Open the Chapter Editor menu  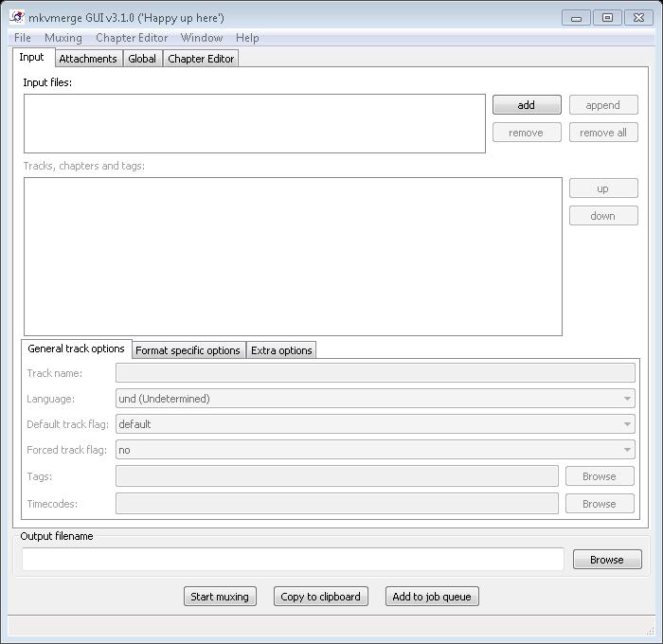132,38
